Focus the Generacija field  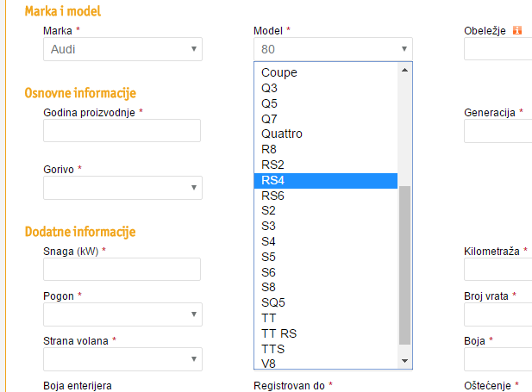[x=498, y=131]
